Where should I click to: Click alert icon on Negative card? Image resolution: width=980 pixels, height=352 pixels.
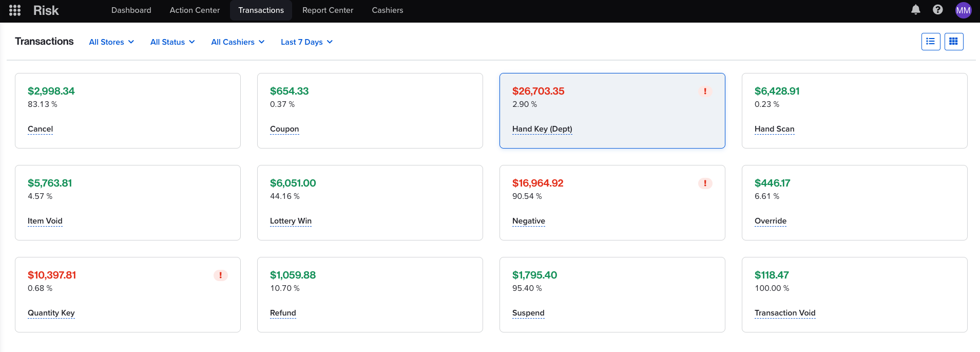point(705,183)
